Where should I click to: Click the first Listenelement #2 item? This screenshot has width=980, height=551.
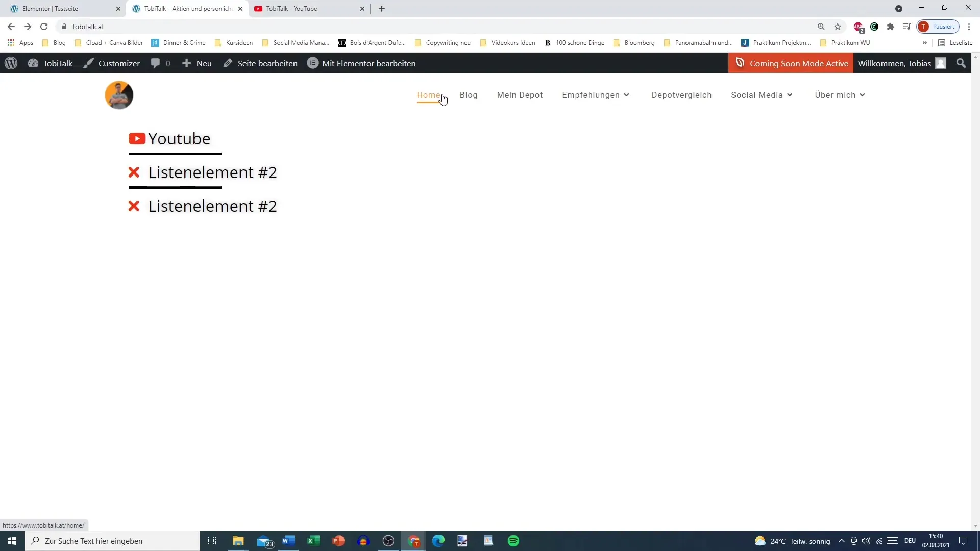click(212, 172)
